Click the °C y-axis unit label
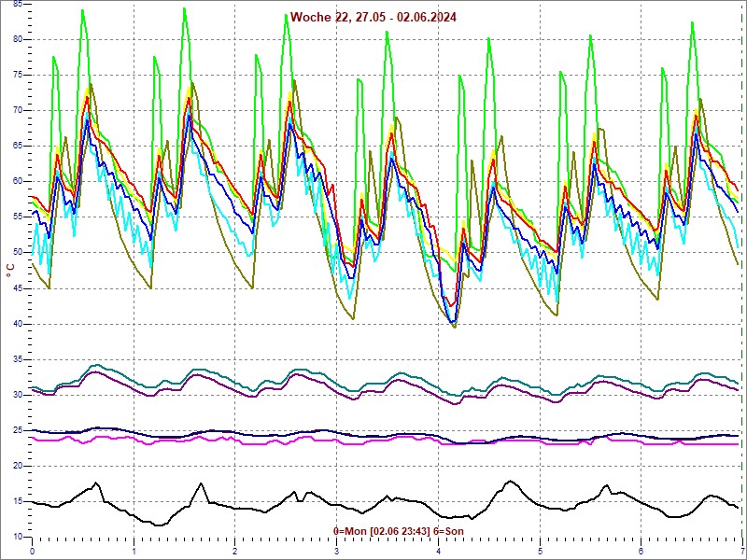 (10, 271)
